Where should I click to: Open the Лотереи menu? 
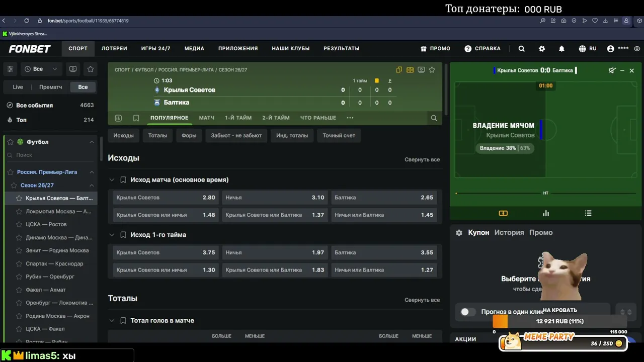coord(114,49)
